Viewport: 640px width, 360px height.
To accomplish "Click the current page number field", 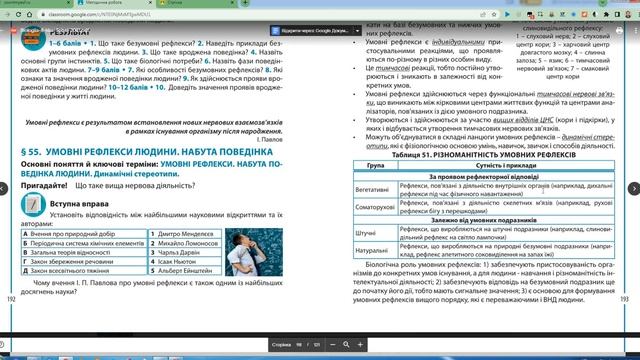I will (x=299, y=344).
